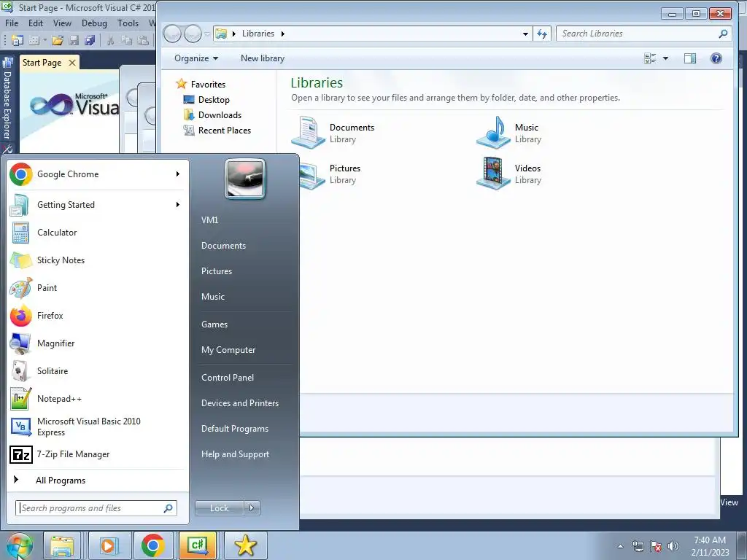747x560 pixels.
Task: Switch to Chrome on the taskbar
Action: click(x=153, y=545)
